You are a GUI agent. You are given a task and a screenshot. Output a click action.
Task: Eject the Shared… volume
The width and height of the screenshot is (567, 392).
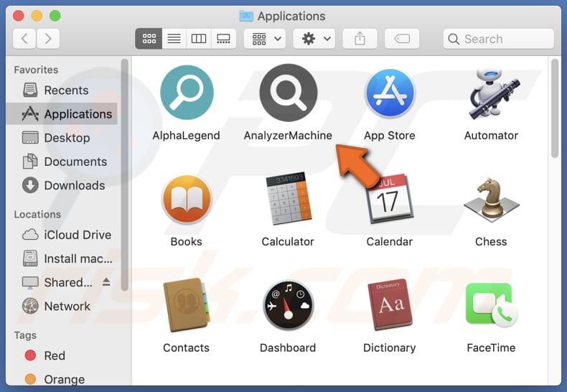click(106, 282)
